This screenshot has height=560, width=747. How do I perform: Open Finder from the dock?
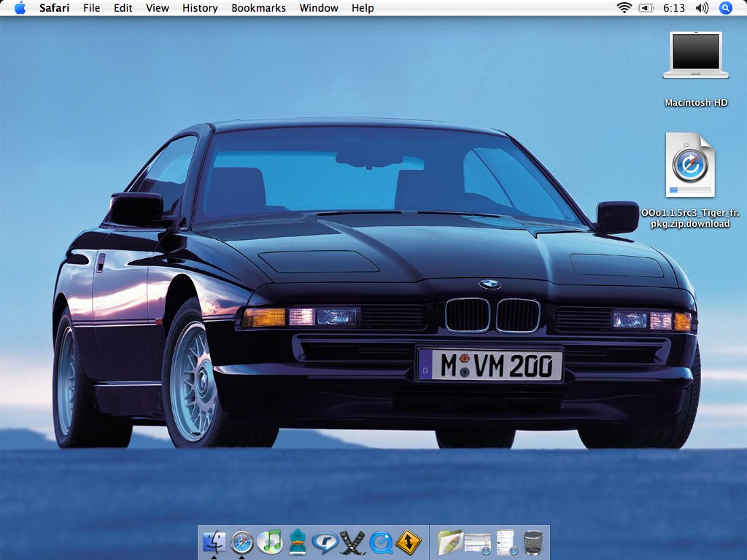pos(214,542)
